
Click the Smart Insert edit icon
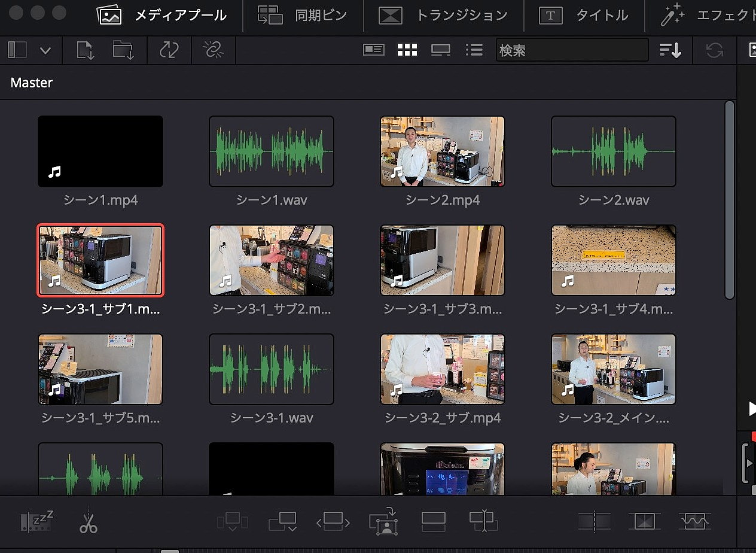(233, 521)
